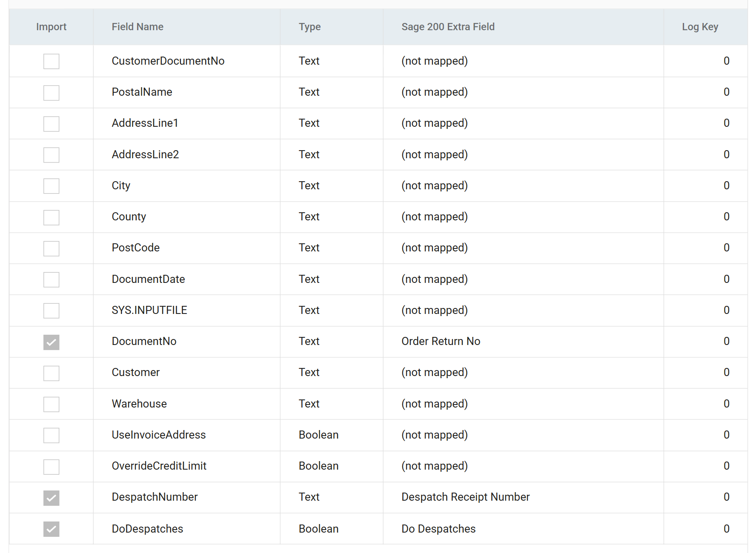Check the County import checkbox
This screenshot has height=553, width=756.
coord(51,217)
